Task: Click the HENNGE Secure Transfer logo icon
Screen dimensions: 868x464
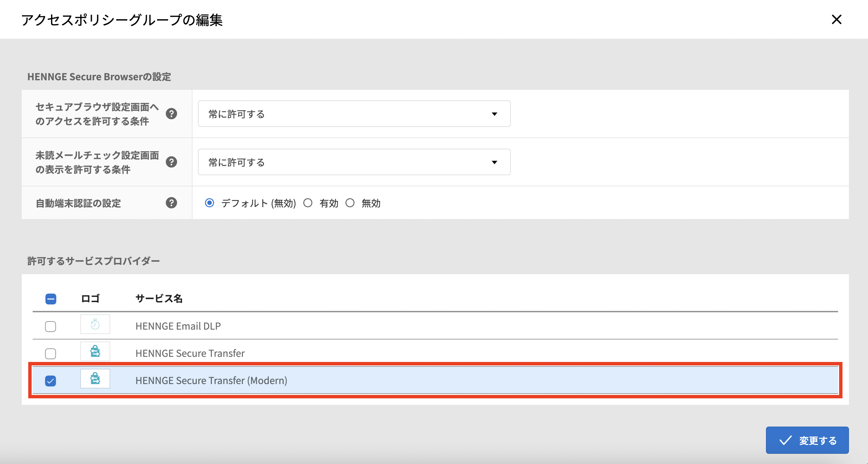Action: pos(95,351)
